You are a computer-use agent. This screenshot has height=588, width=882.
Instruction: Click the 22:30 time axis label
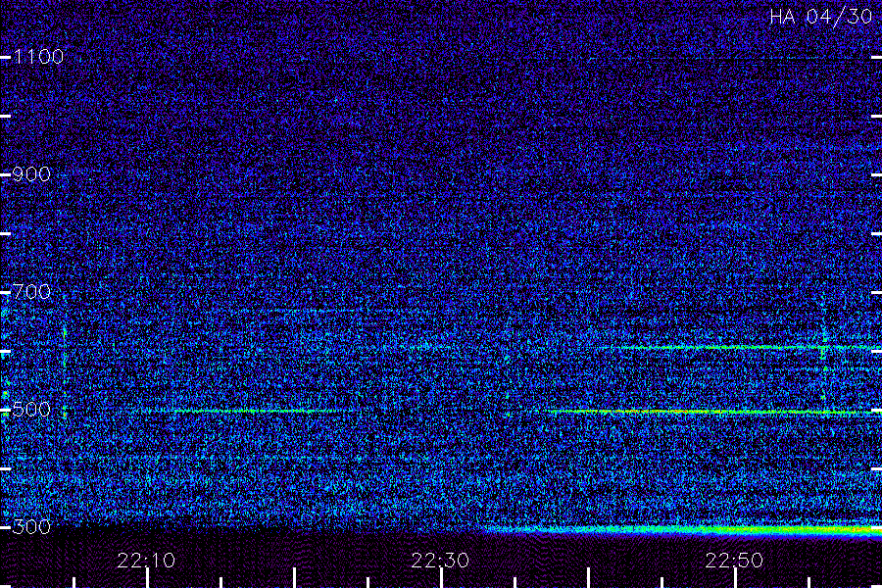coord(440,561)
